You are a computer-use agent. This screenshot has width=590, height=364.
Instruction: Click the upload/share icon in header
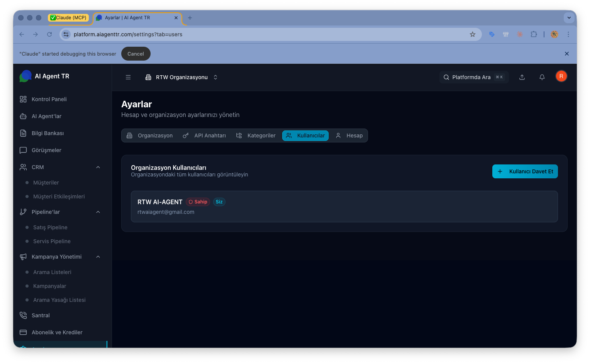[522, 77]
